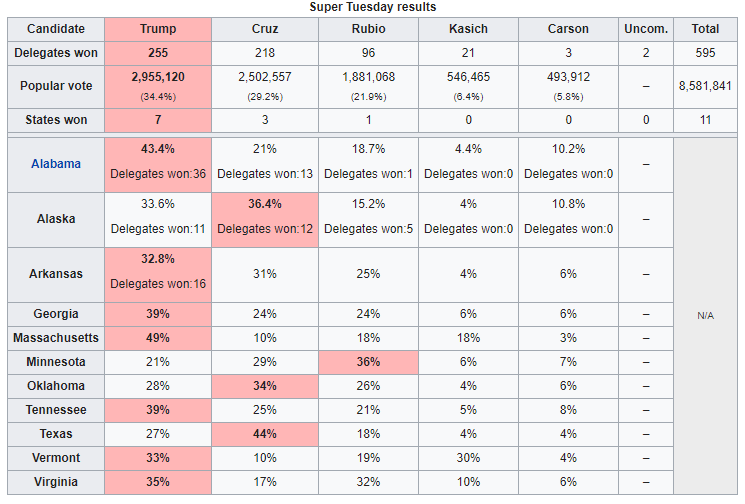Viewport: 745px width, 504px height.
Task: Click the N/A cell in Total column
Action: click(x=706, y=315)
